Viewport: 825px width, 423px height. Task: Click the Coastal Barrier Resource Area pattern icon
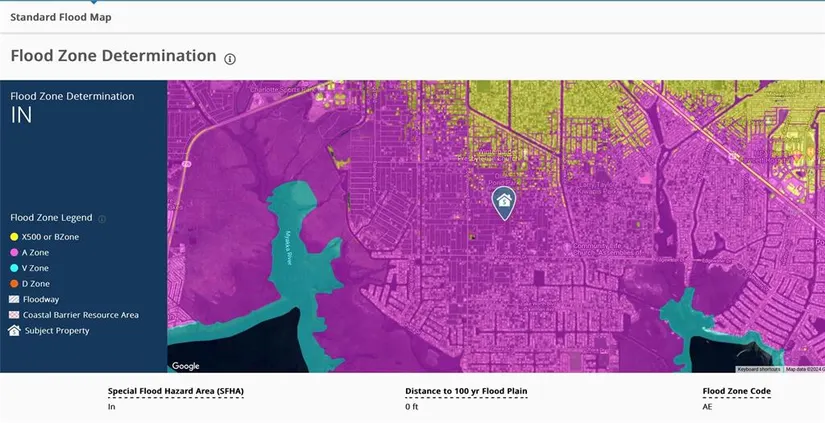[14, 315]
